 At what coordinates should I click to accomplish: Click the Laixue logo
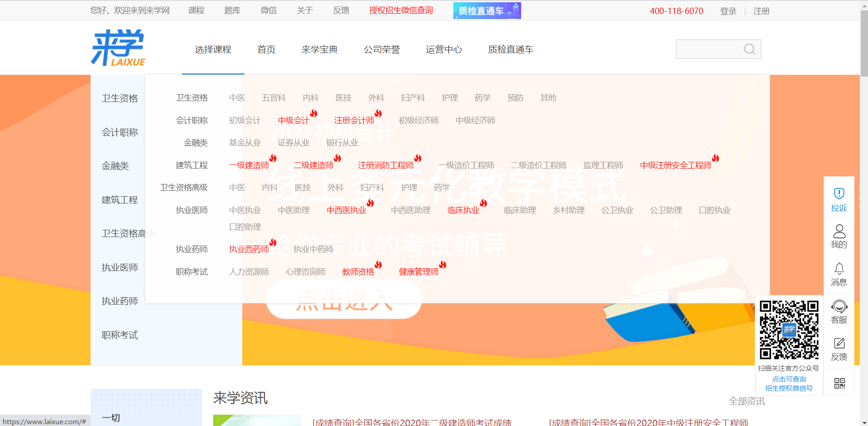[118, 48]
